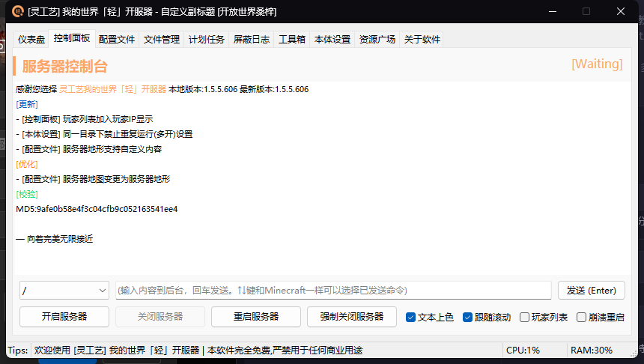Switch to the 仪表盘 tab
The height and width of the screenshot is (364, 644).
(31, 40)
